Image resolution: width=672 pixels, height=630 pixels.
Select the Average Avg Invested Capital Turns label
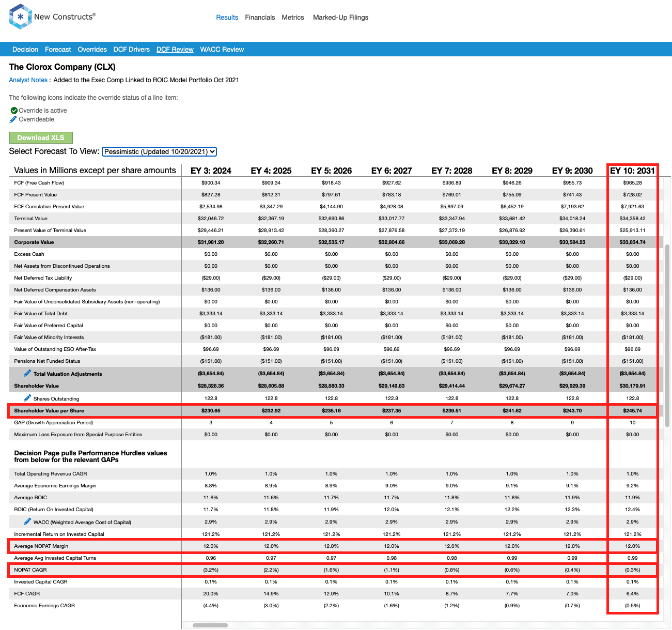[55, 558]
